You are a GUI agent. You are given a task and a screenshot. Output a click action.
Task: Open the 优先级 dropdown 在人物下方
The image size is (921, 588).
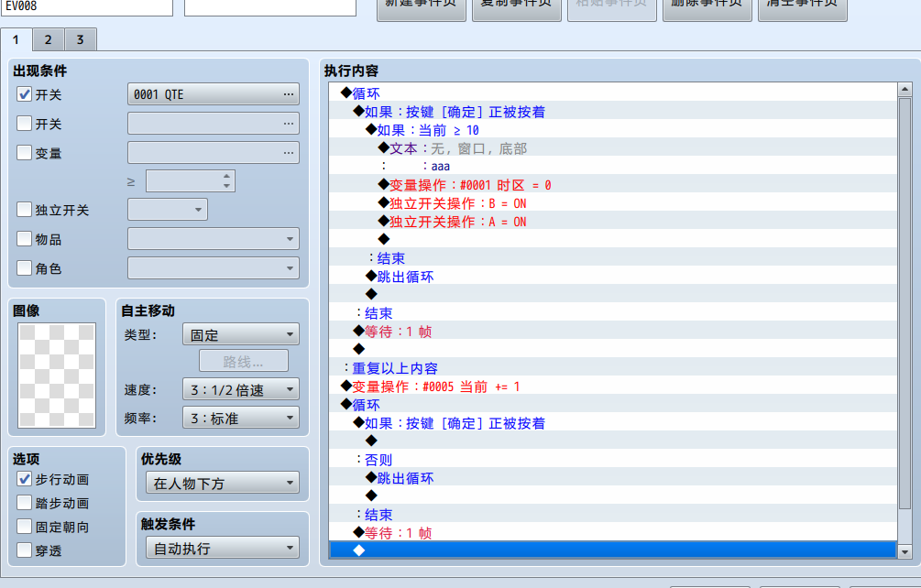point(223,483)
